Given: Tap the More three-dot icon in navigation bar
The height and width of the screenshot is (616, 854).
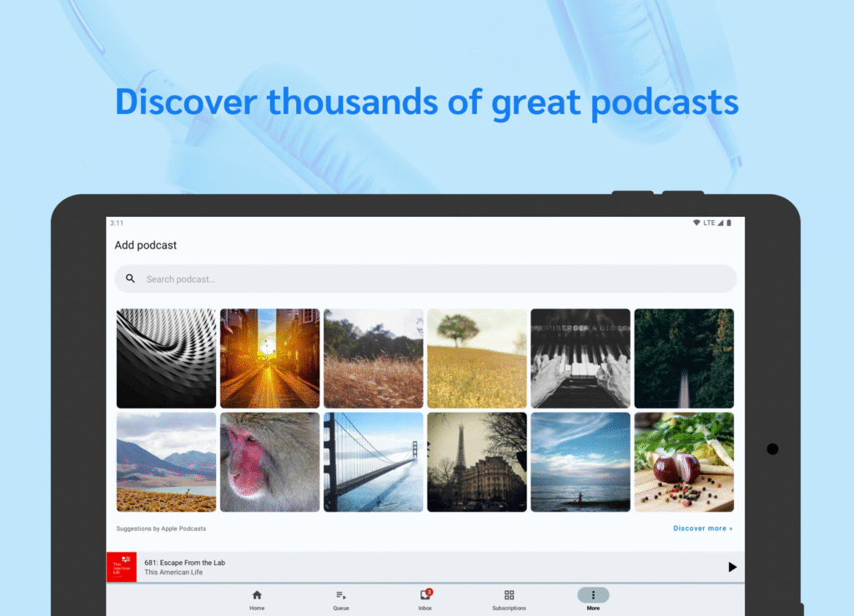Looking at the screenshot, I should (593, 593).
